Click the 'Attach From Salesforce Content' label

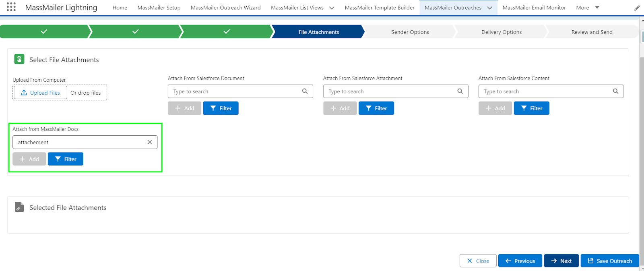point(514,79)
